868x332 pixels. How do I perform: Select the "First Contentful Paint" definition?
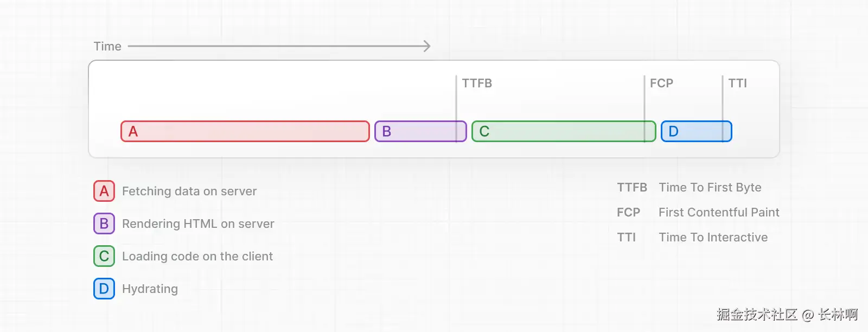click(x=719, y=212)
